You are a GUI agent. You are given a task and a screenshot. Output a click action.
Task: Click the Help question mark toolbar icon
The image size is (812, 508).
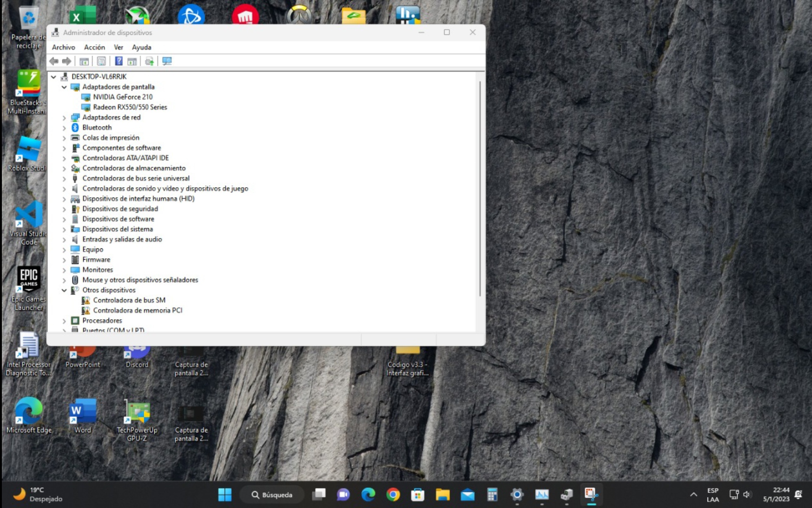pos(119,61)
